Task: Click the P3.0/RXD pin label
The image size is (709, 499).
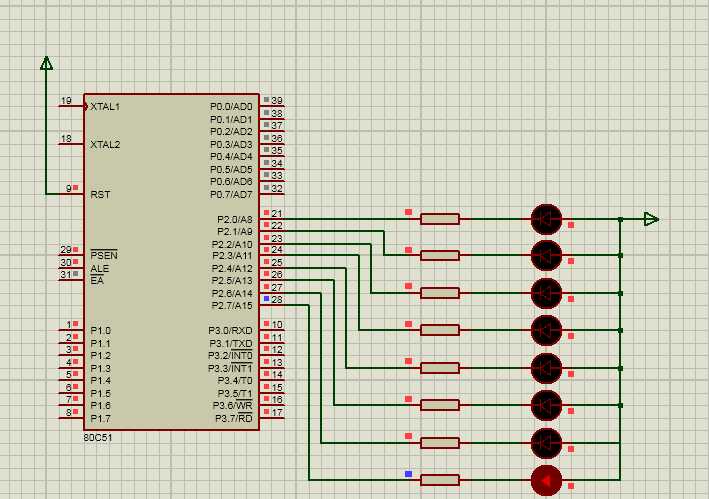Action: click(x=230, y=330)
